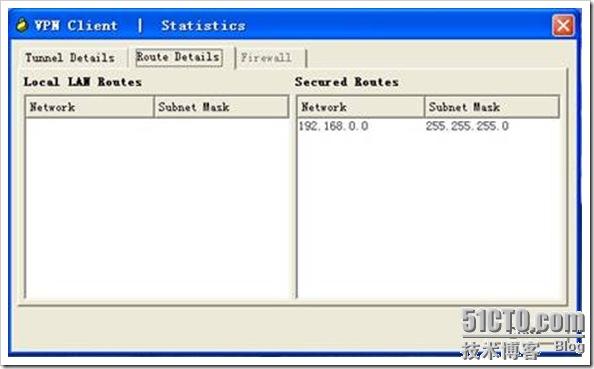
Task: Sort Local LAN Routes by Subnet Mask column
Action: tap(221, 107)
